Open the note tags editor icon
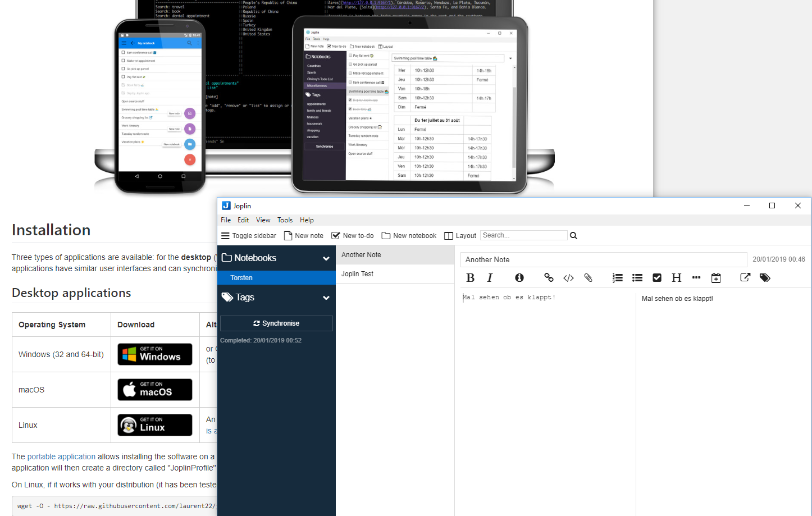 765,278
